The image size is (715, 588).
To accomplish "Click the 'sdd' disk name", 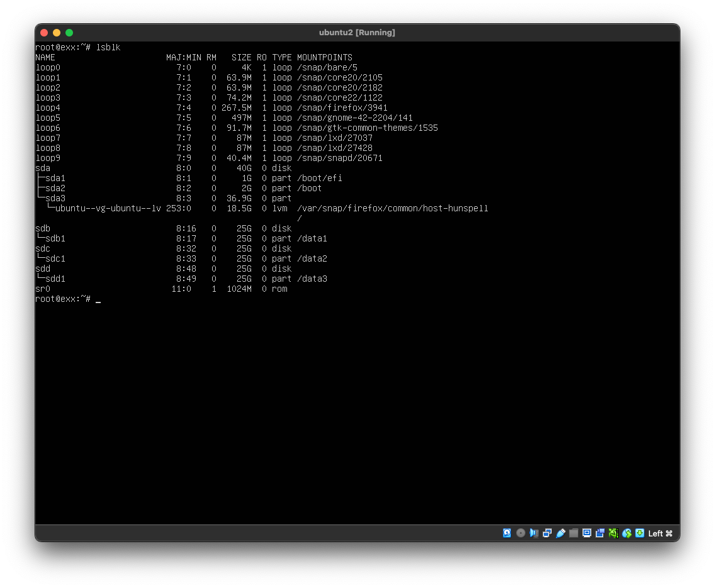I will [x=43, y=269].
